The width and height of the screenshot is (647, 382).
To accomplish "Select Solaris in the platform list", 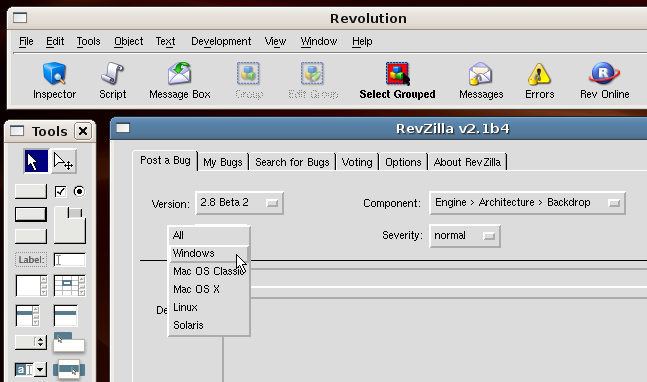I will 209,325.
